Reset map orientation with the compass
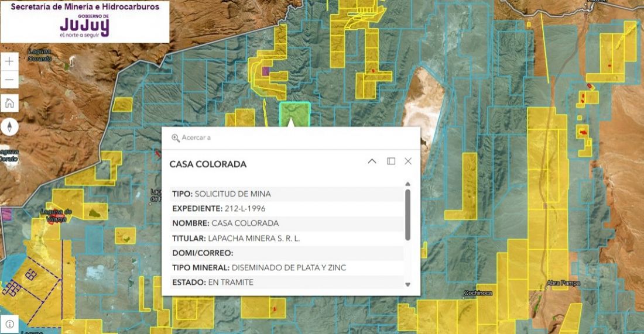 coord(9,127)
